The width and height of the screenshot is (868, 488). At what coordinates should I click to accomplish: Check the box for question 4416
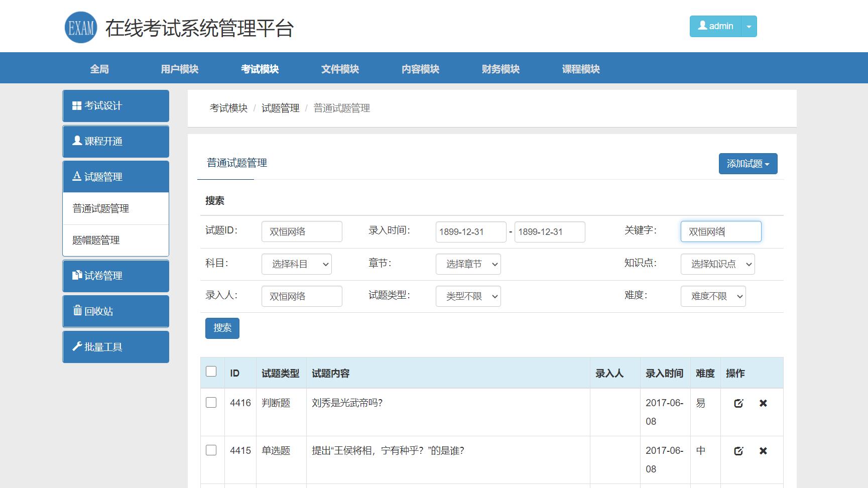tap(211, 403)
